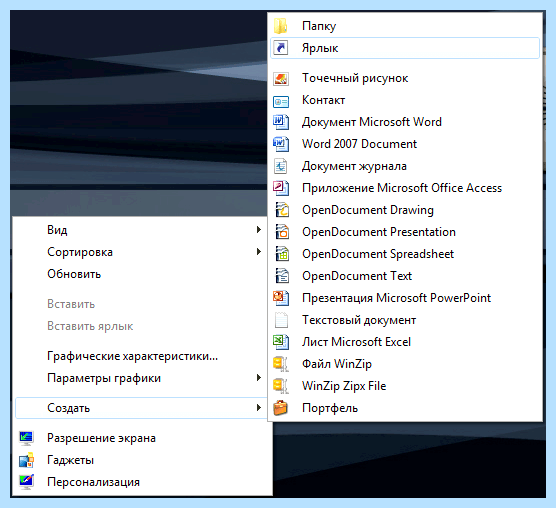556x508 pixels.
Task: Create an OpenDocument Text file
Action: tap(405, 276)
